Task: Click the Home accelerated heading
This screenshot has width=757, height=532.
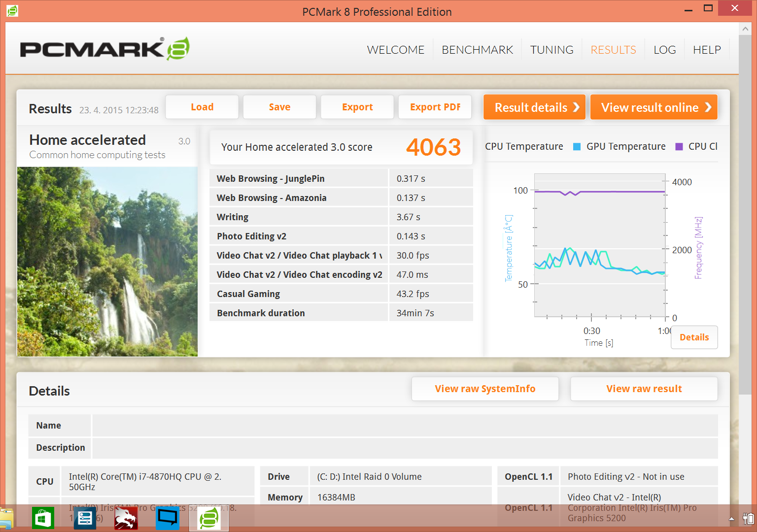Action: [x=87, y=140]
